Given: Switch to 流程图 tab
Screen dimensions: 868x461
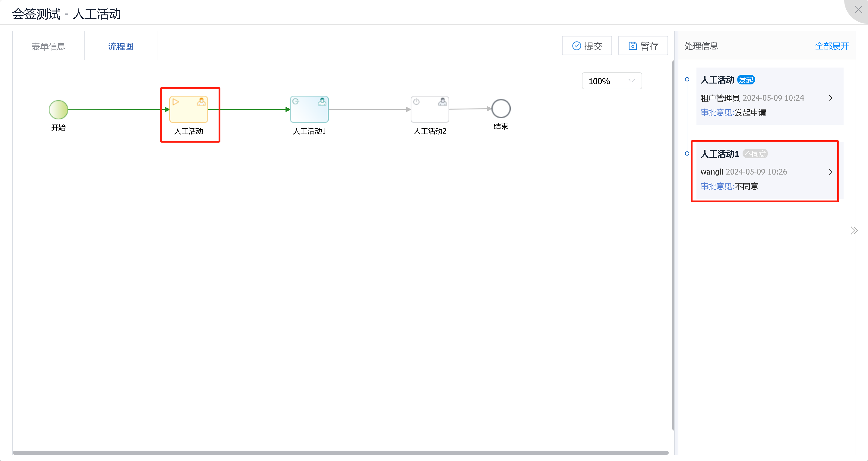Looking at the screenshot, I should tap(121, 46).
